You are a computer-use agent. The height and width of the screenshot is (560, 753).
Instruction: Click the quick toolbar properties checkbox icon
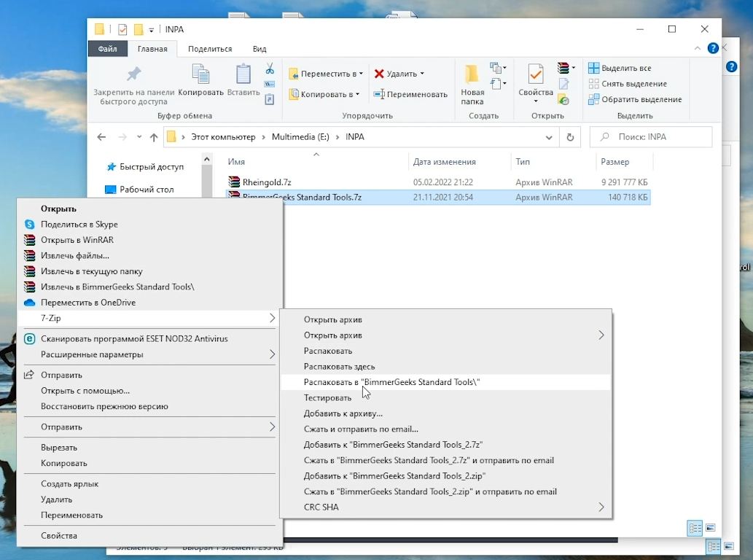[122, 30]
